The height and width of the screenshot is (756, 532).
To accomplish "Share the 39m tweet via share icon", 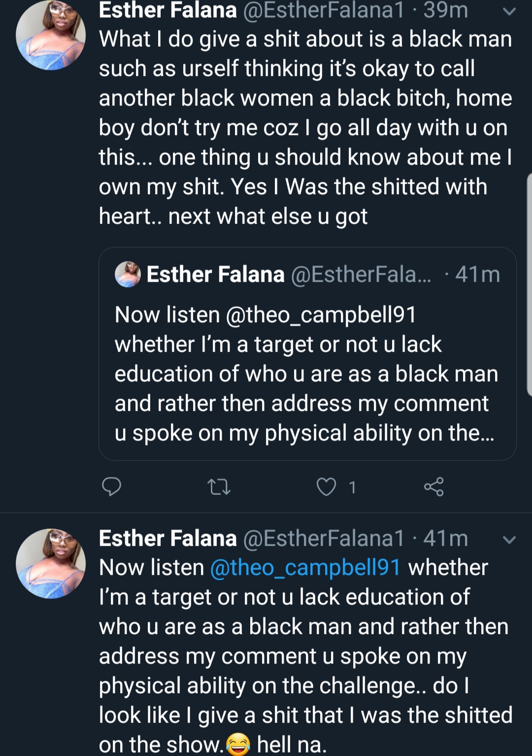I will pos(433,487).
